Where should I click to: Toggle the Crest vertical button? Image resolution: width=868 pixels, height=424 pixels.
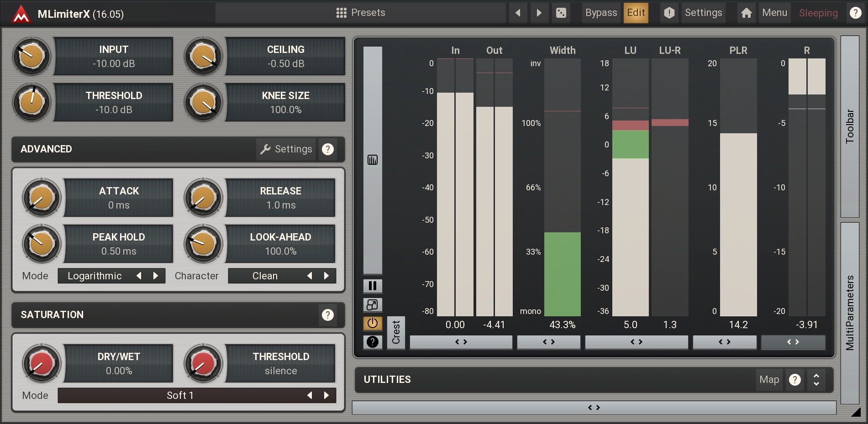(x=396, y=332)
